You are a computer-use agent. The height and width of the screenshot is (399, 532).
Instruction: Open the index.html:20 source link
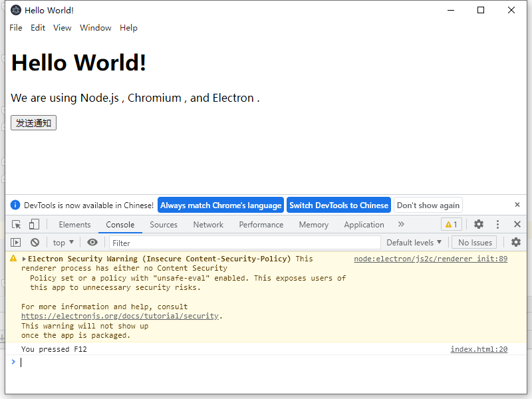pos(479,349)
